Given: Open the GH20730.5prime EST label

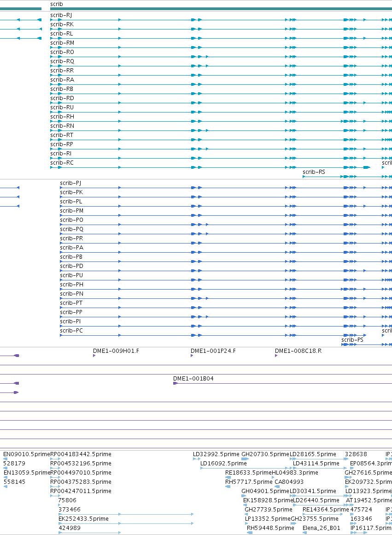Looking at the screenshot, I should pos(265,454).
